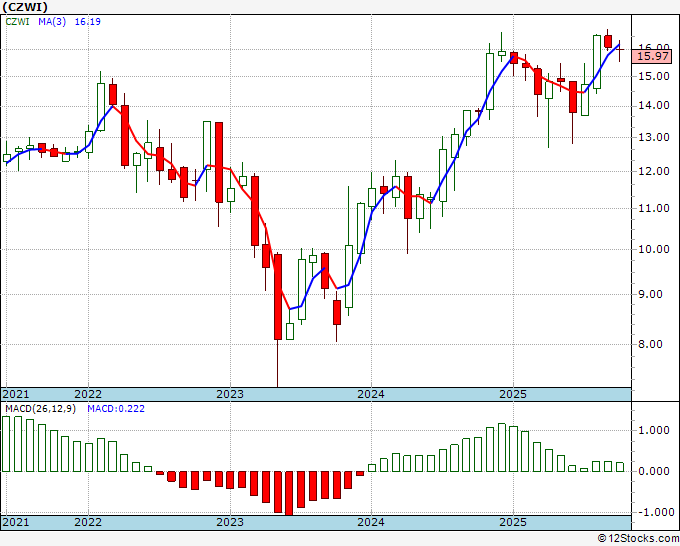680x546 pixels.
Task: Click the 13.00 price axis label
Action: pos(654,137)
